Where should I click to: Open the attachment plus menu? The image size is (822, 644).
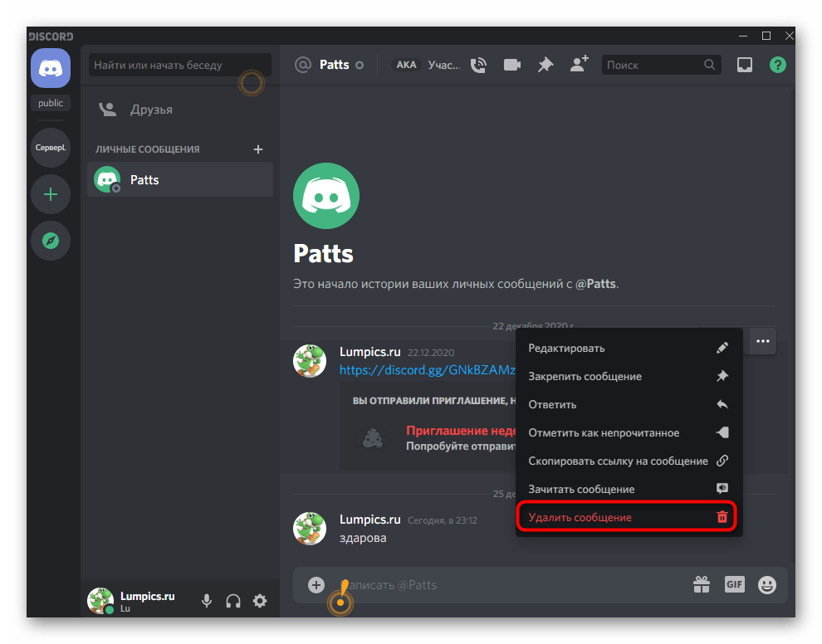tap(316, 585)
